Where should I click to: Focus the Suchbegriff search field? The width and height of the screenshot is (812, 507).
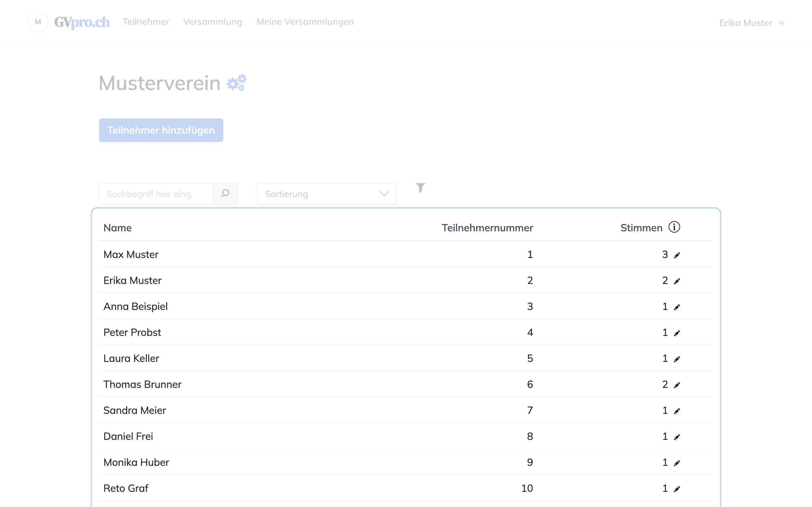(156, 194)
